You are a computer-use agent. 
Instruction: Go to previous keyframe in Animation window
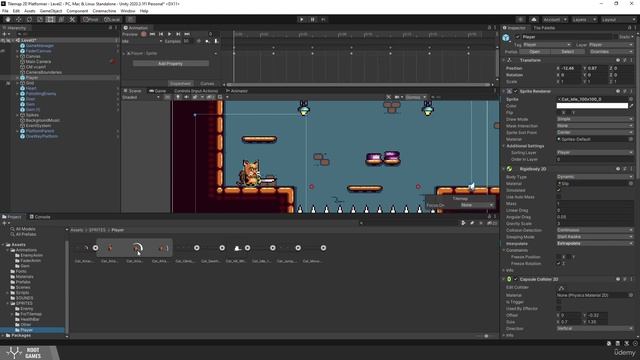[161, 34]
